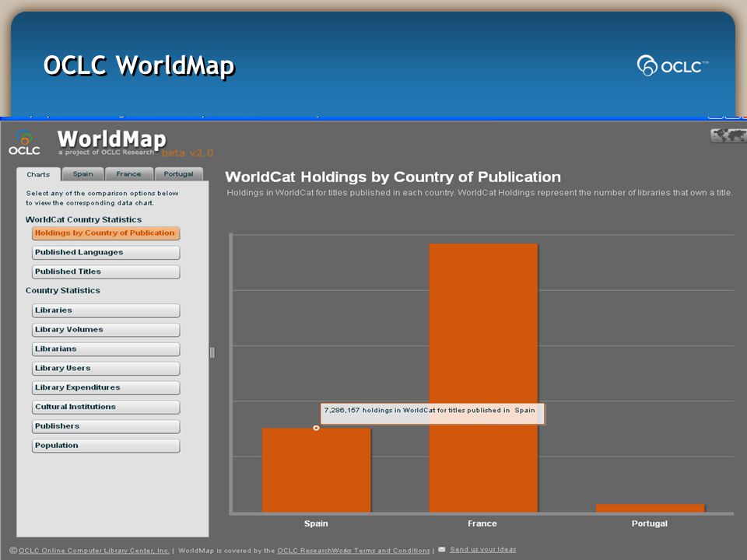Click Send us your ideas link
Viewport: 747px width, 560px height.
tap(482, 550)
